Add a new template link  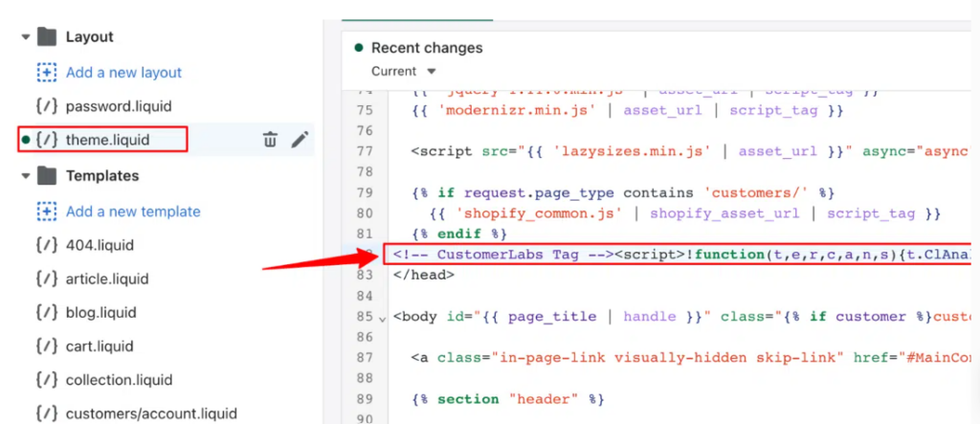[133, 212]
